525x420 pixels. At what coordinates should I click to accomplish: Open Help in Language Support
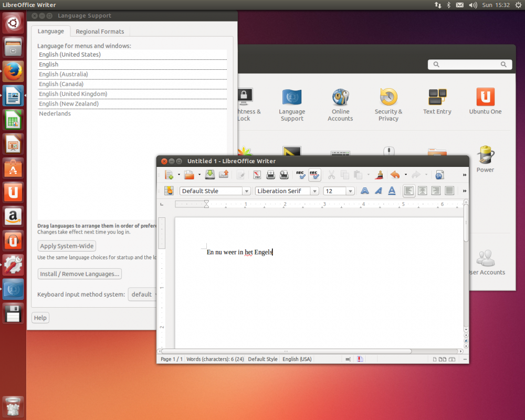40,318
